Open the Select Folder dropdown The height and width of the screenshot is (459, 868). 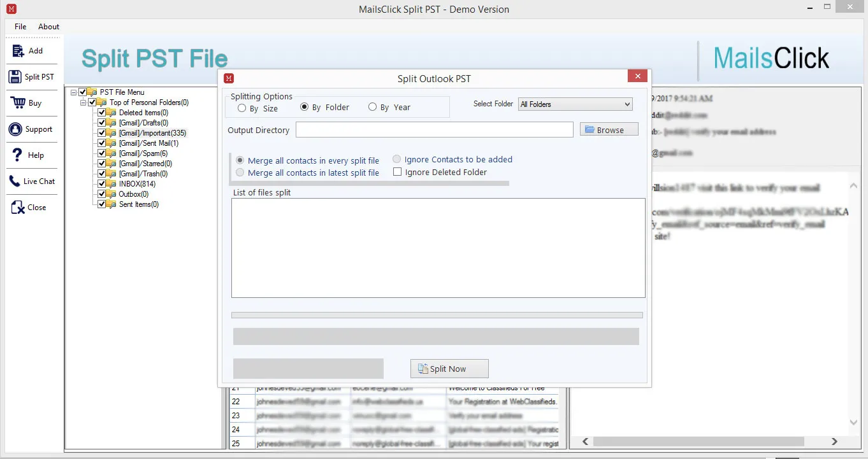point(575,104)
